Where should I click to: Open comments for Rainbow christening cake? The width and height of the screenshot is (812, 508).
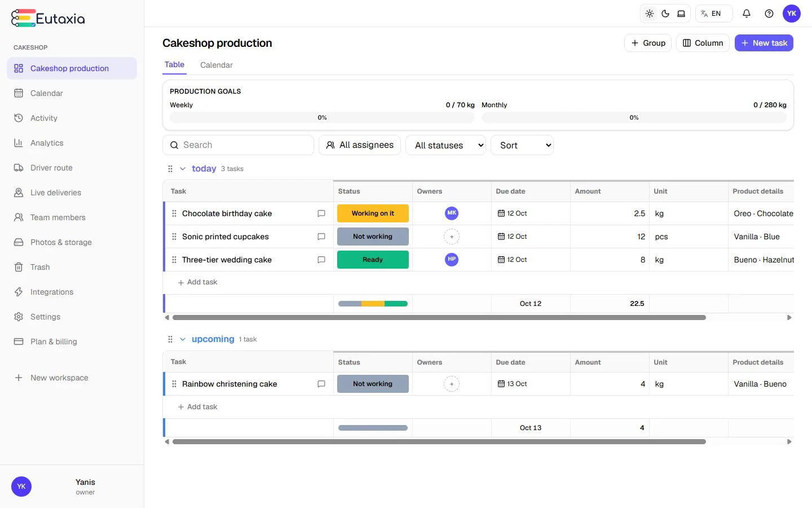[x=321, y=384]
